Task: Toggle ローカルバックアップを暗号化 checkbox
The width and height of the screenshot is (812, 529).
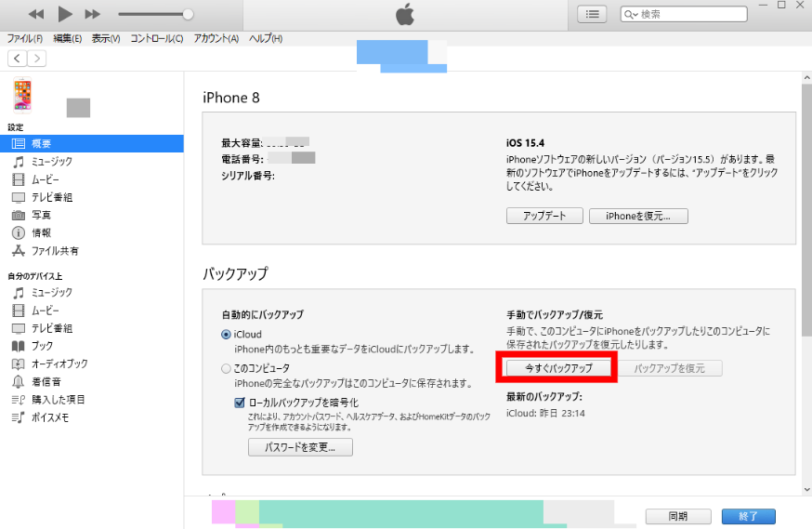Action: tap(240, 403)
